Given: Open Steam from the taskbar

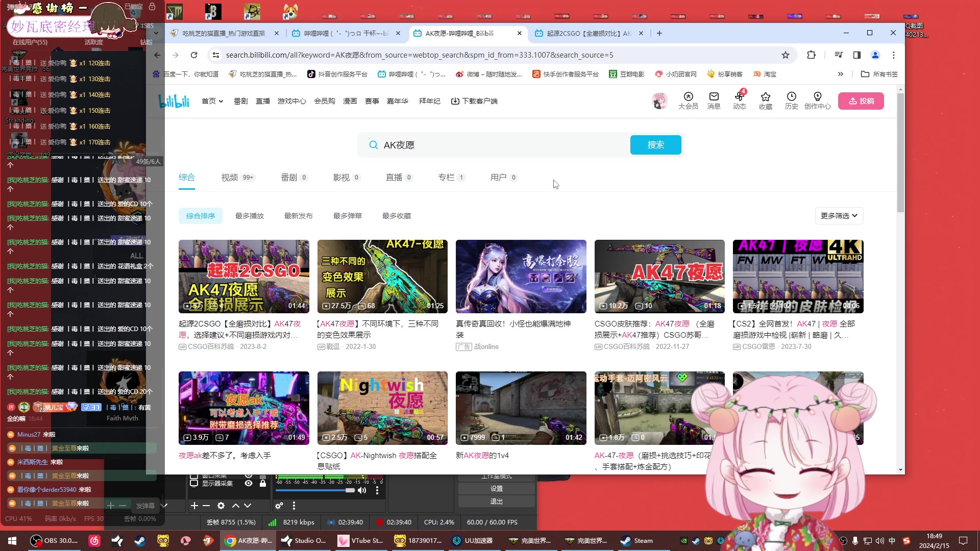Looking at the screenshot, I should (636, 541).
